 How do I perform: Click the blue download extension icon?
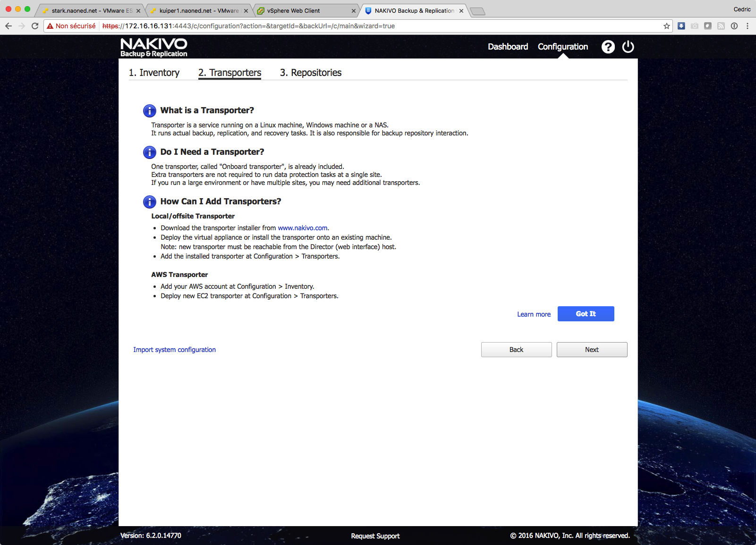681,26
